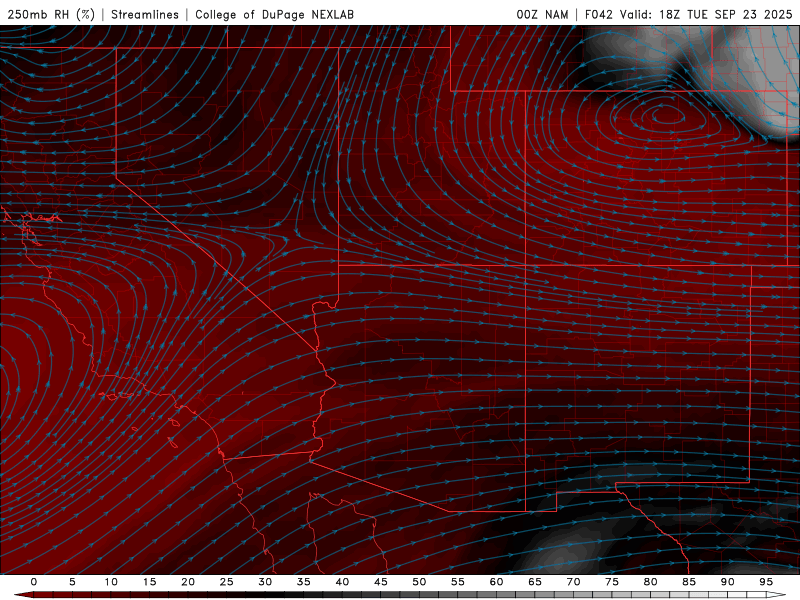Click the '60' value on color scale
This screenshot has width=800, height=600.
[496, 582]
